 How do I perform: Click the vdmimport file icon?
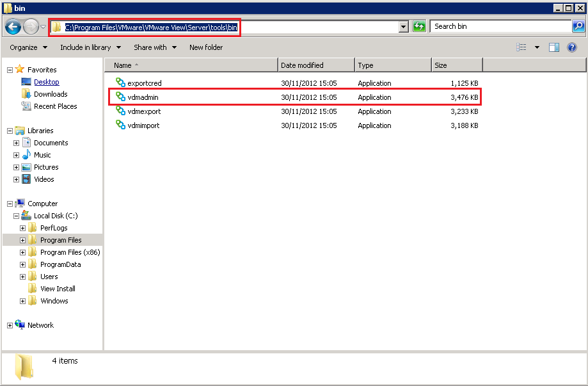(x=120, y=125)
